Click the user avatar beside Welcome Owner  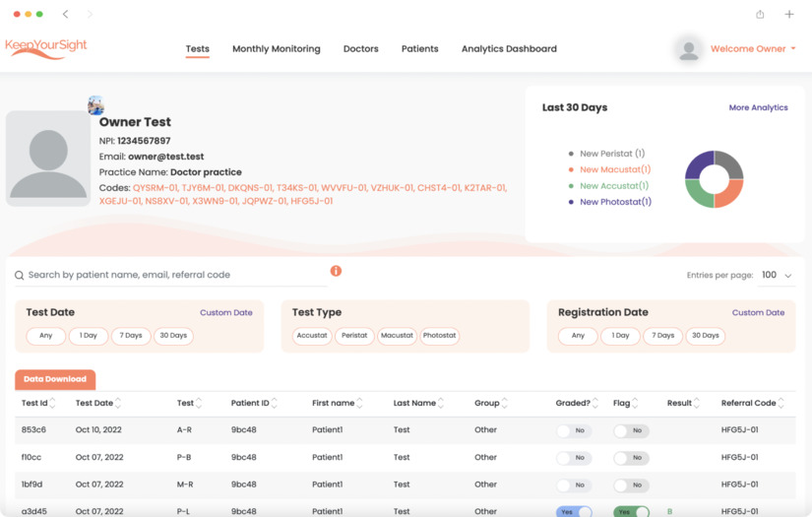pyautogui.click(x=689, y=49)
